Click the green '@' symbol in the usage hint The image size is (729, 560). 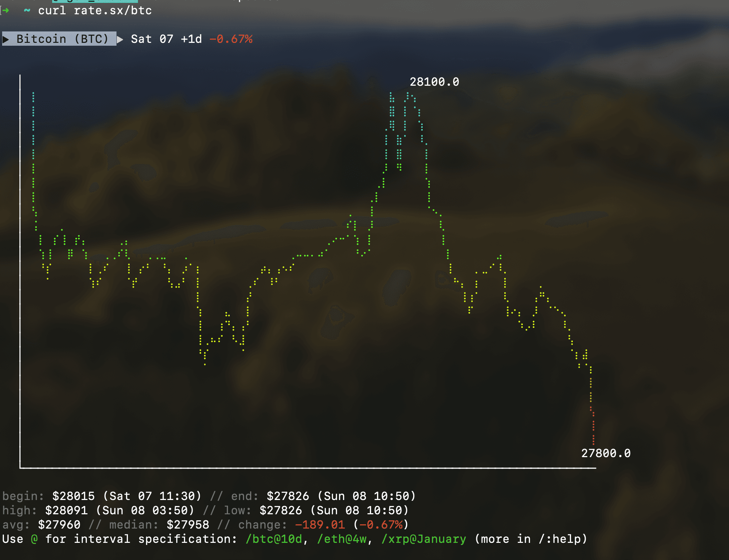[x=34, y=539]
